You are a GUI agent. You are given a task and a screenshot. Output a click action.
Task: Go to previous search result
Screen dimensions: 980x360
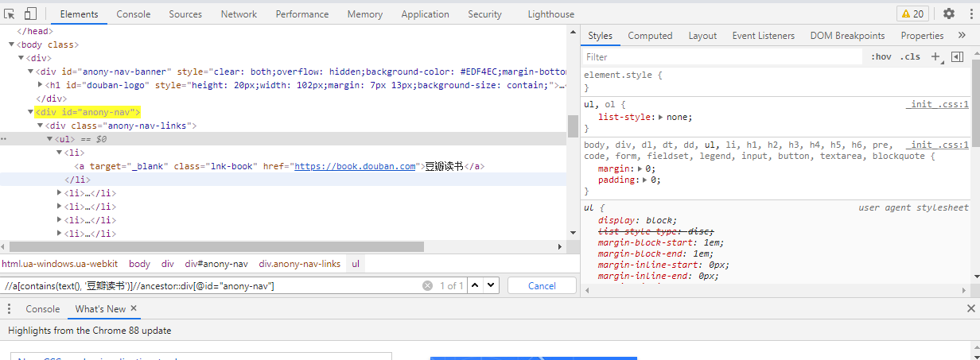pyautogui.click(x=474, y=285)
